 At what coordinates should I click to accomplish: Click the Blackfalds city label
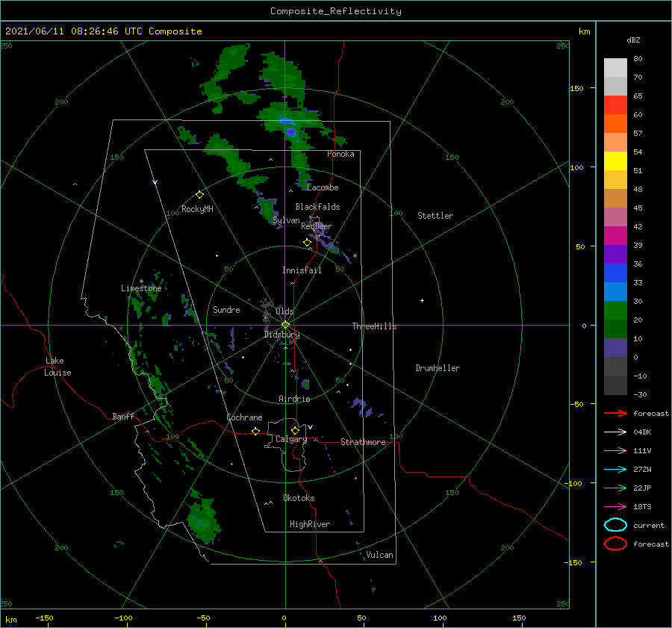pyautogui.click(x=317, y=207)
